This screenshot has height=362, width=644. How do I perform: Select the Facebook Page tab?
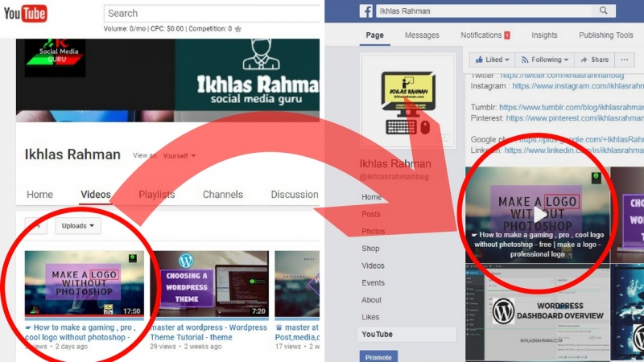[374, 35]
